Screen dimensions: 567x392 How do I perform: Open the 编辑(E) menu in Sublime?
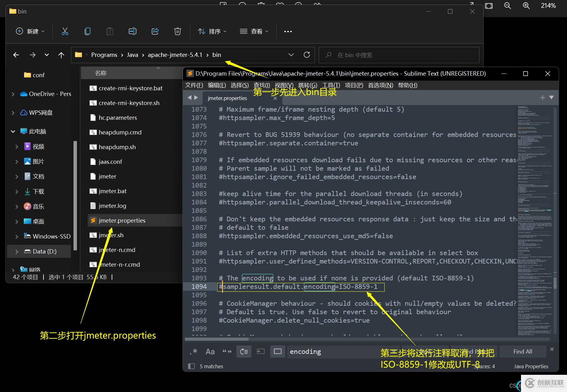coord(217,85)
